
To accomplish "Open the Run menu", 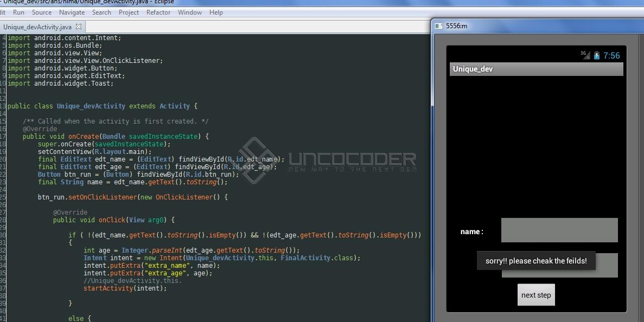I will point(18,12).
